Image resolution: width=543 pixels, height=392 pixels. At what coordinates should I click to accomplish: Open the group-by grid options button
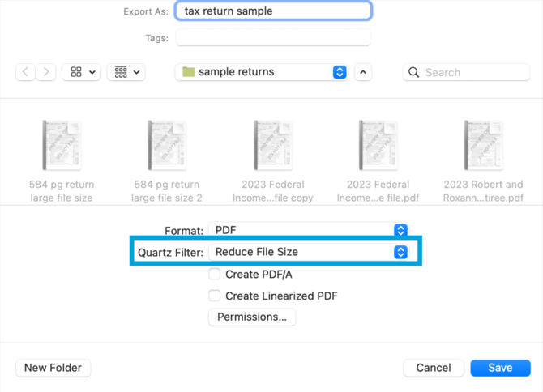(128, 72)
